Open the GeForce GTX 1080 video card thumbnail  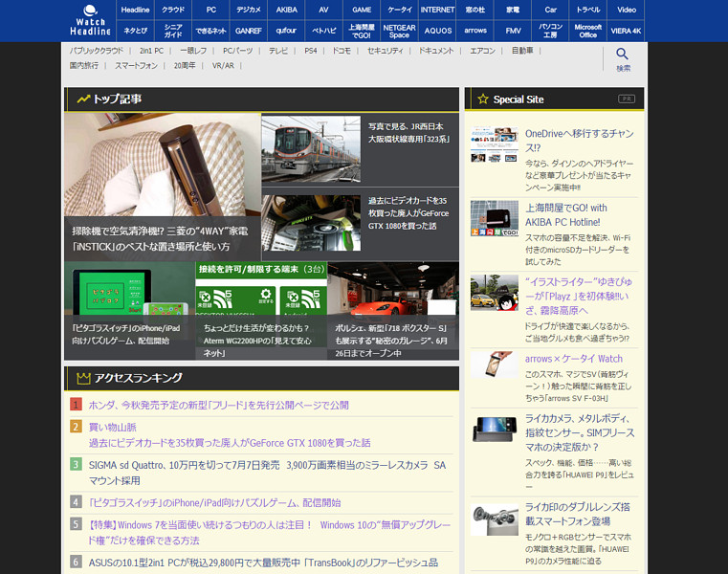coord(311,223)
